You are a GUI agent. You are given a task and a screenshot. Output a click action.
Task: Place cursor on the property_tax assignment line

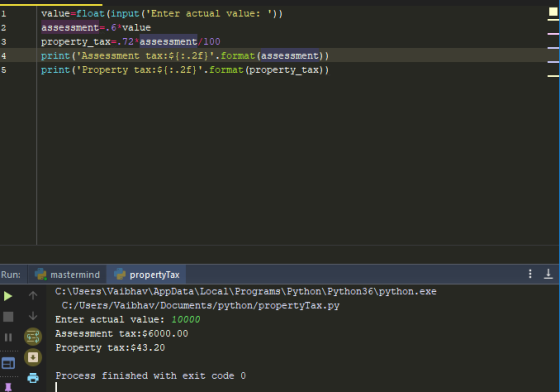pos(131,42)
